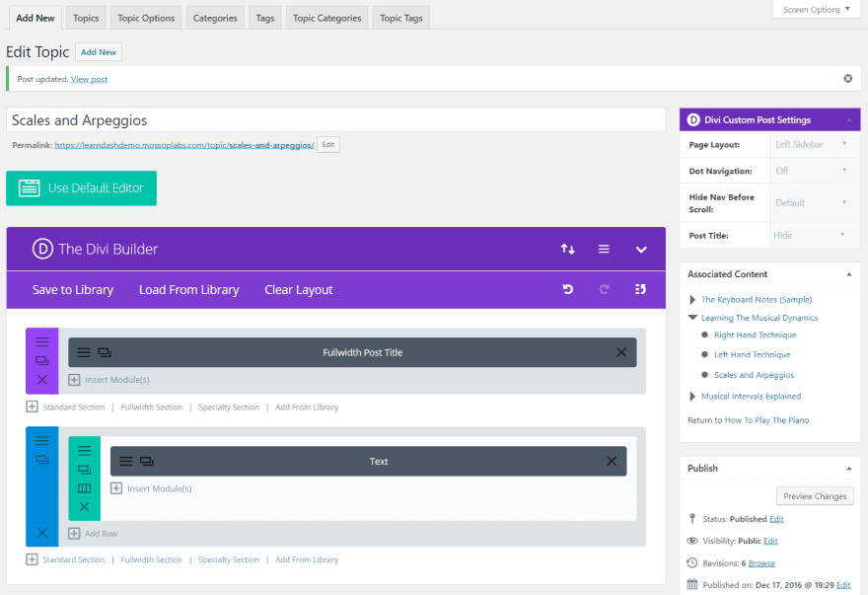
Task: Click the Divi Builder hamburger settings icon
Action: coord(604,250)
